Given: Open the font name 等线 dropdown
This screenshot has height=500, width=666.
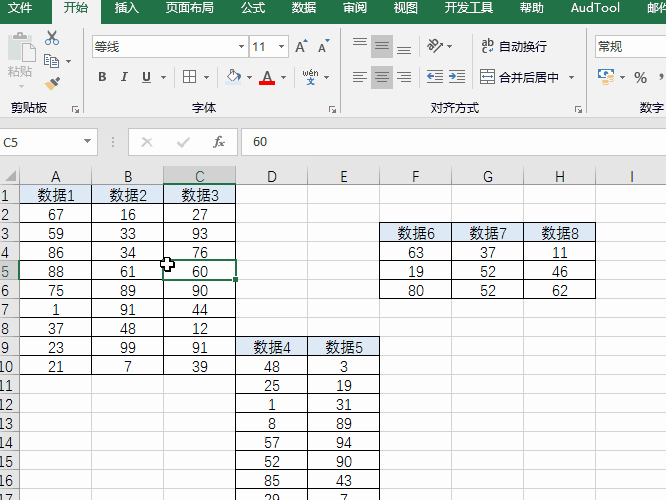Looking at the screenshot, I should pos(241,46).
